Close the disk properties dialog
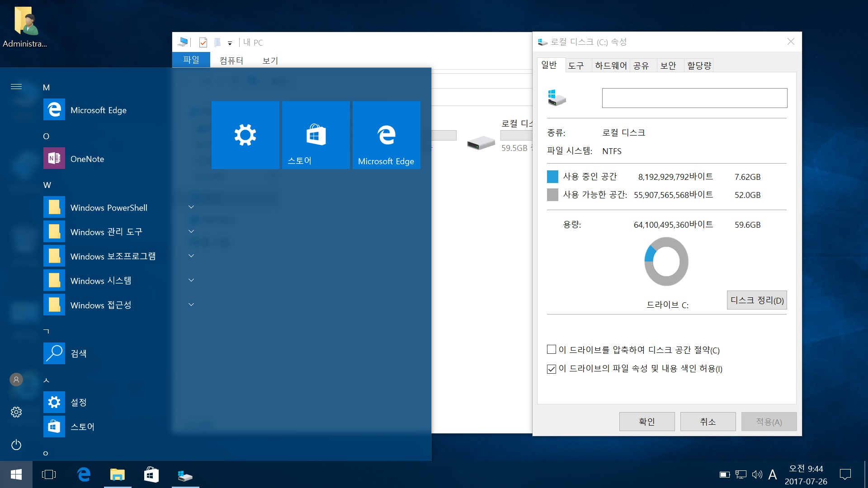The image size is (868, 488). point(791,42)
